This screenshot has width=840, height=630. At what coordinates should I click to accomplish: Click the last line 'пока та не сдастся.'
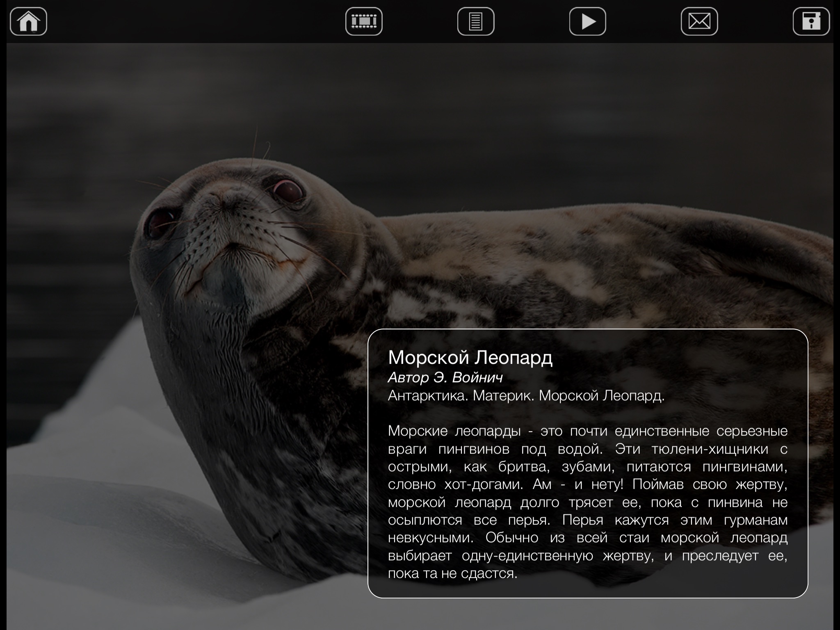[x=452, y=573]
